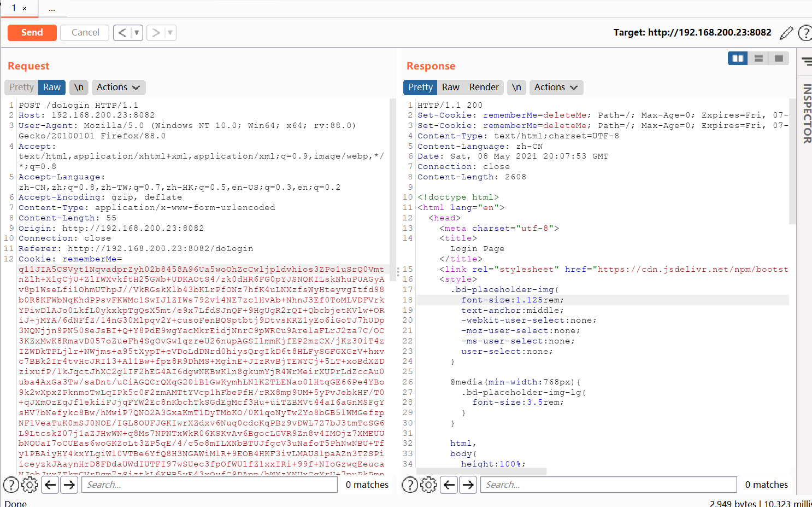
Task: Jump to next Response search match
Action: (x=468, y=485)
